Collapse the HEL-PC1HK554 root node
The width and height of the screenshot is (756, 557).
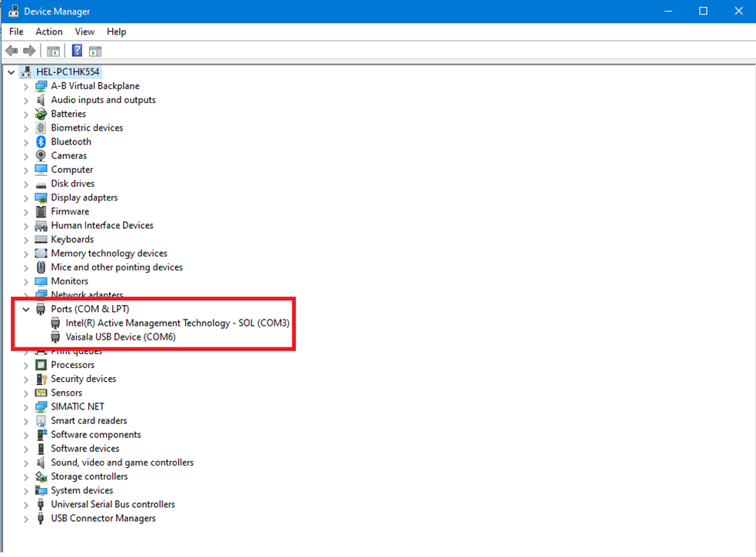point(11,72)
